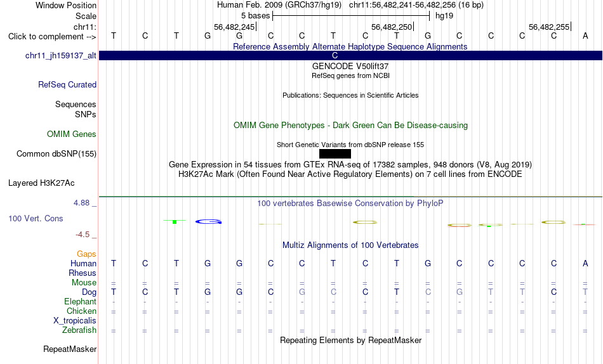Select the Sequences track label
This screenshot has width=603, height=364.
pyautogui.click(x=76, y=104)
